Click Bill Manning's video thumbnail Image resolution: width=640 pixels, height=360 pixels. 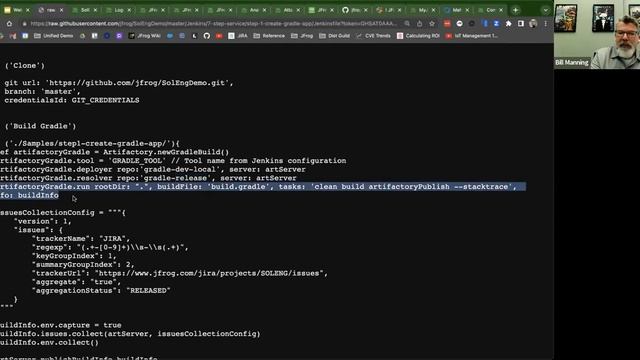coord(597,34)
